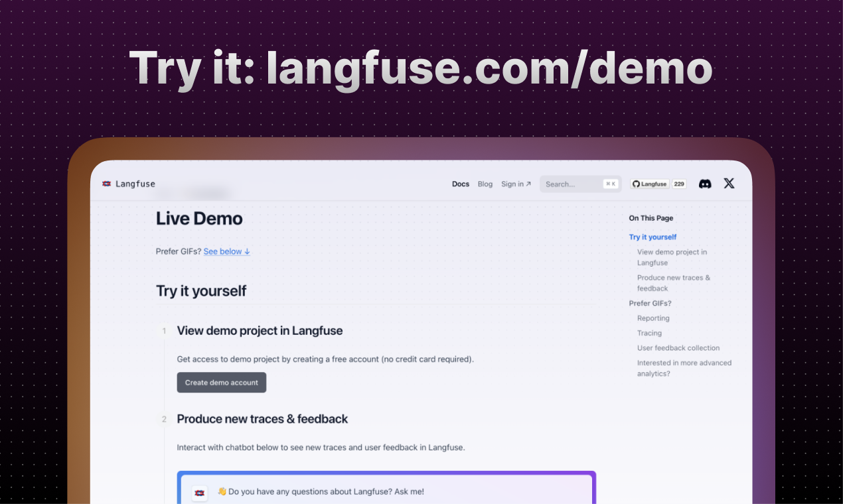
Task: Click the Try it yourself heading
Action: (201, 290)
